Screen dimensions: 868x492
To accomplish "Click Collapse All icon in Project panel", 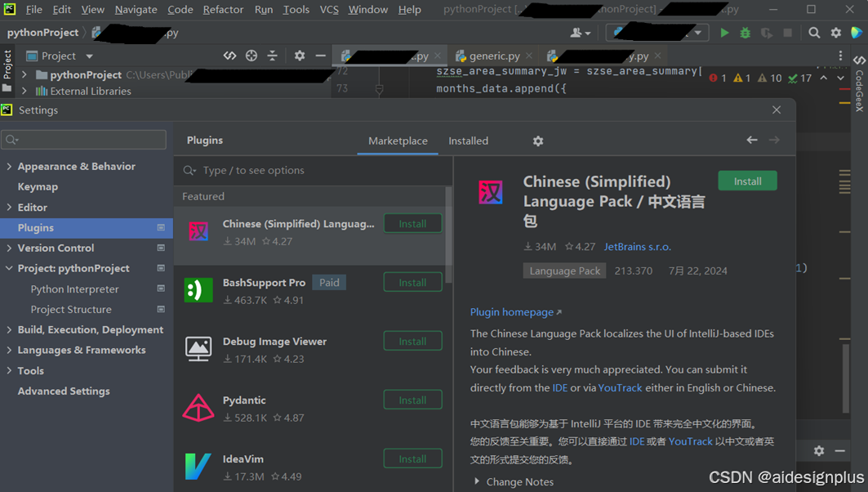I will [x=272, y=56].
